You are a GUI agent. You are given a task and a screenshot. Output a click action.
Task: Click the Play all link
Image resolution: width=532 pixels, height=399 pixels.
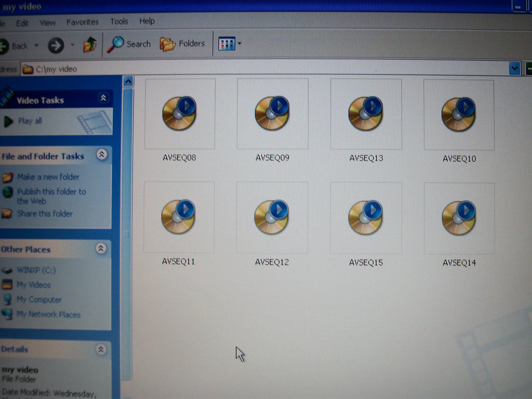(30, 121)
